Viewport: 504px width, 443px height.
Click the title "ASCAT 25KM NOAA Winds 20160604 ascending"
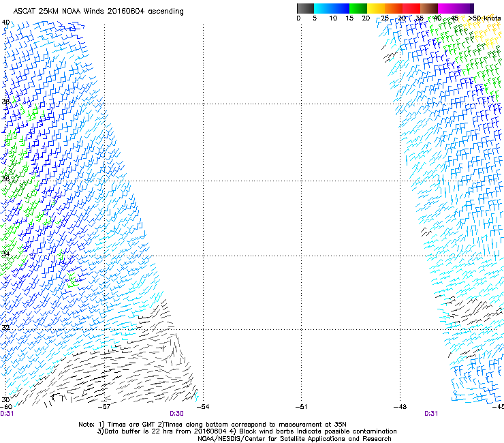98,12
